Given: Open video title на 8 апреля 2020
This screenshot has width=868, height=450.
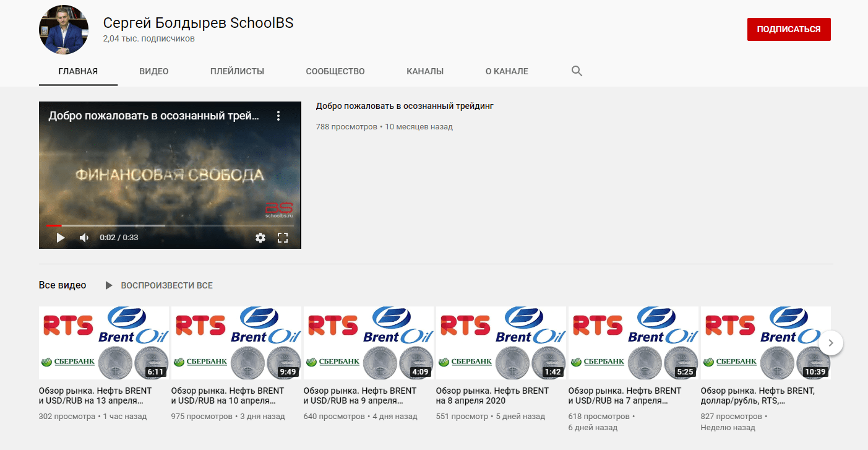Looking at the screenshot, I should pos(492,396).
